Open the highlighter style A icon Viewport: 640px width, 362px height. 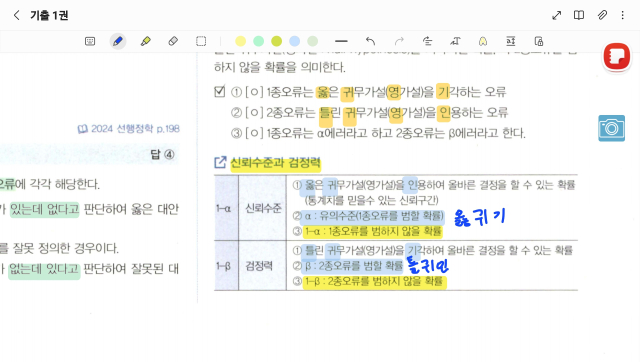point(483,41)
